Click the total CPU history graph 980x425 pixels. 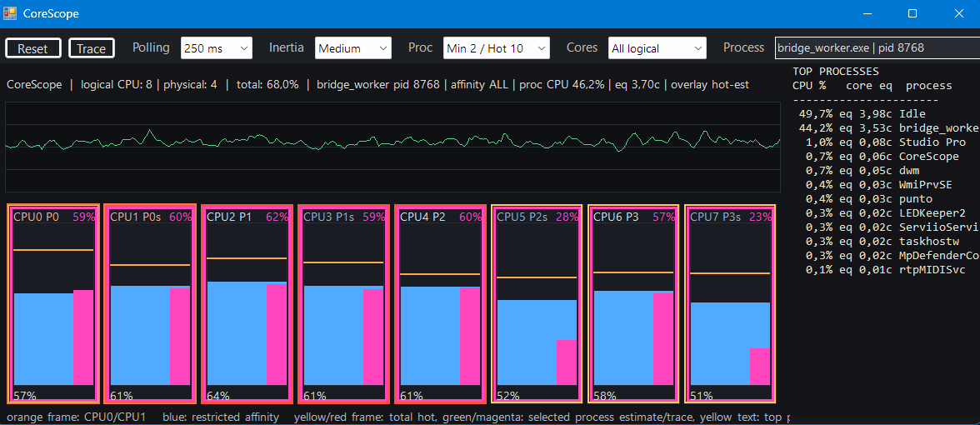tap(392, 147)
